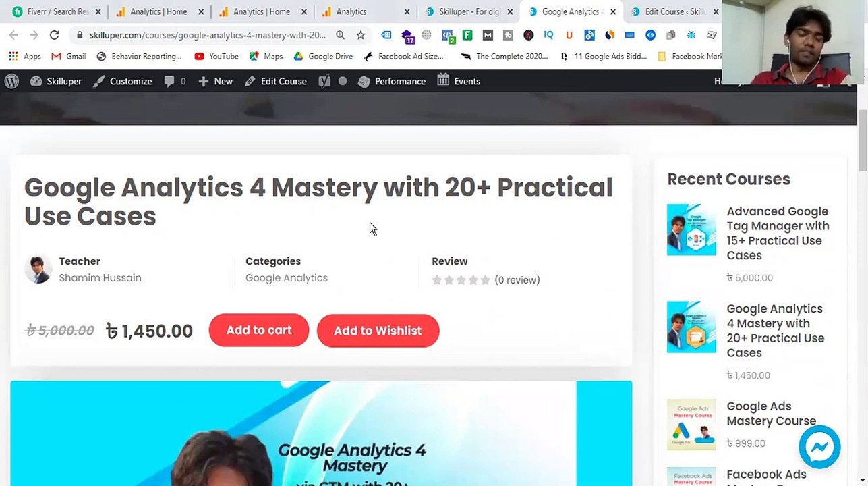Screen dimensions: 868x486
Task: Open teacher name Shamim Hussain link
Action: pos(100,277)
